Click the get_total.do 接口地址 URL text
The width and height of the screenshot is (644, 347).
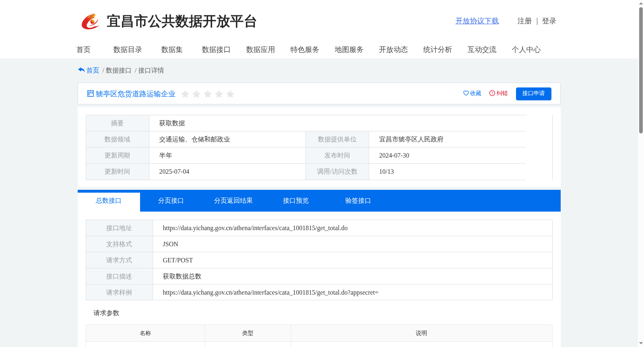pos(255,228)
